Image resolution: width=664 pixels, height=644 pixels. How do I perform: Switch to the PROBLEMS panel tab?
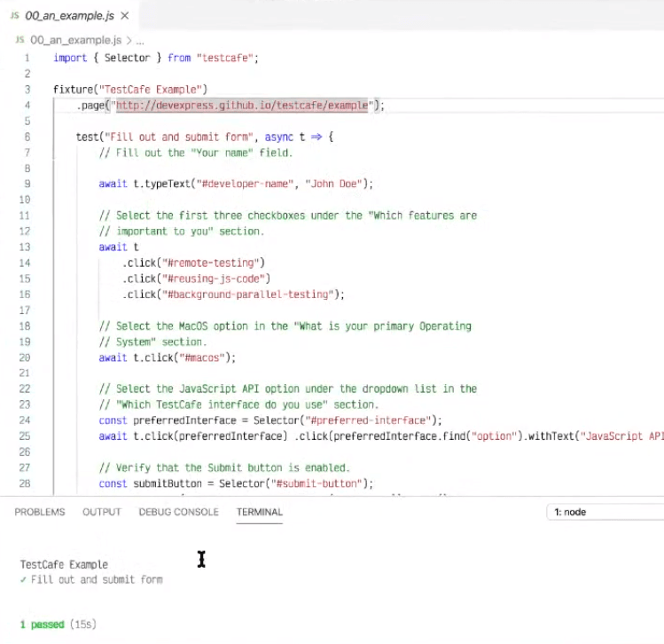[40, 512]
